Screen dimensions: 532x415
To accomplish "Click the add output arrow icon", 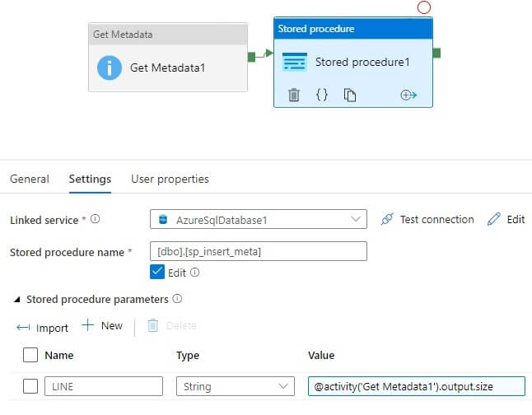I will point(408,95).
